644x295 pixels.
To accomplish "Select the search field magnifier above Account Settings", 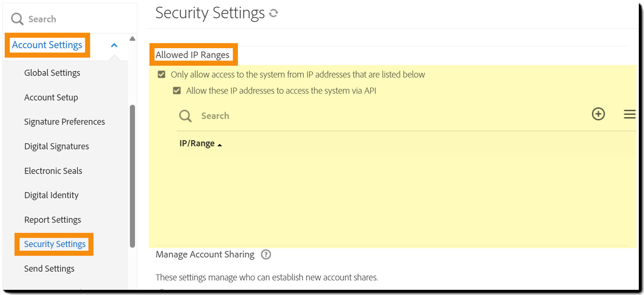I will point(16,19).
